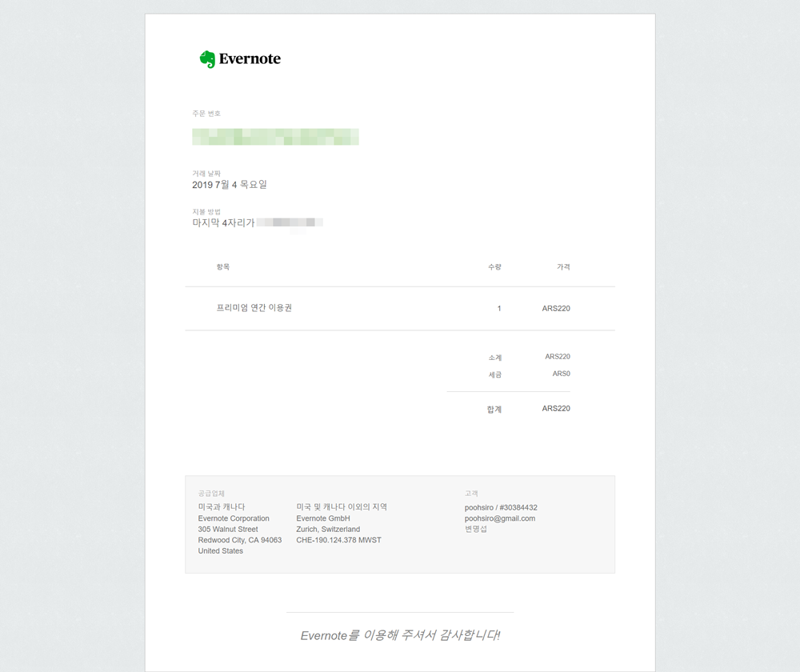Click the tax amount ARS0

point(562,374)
